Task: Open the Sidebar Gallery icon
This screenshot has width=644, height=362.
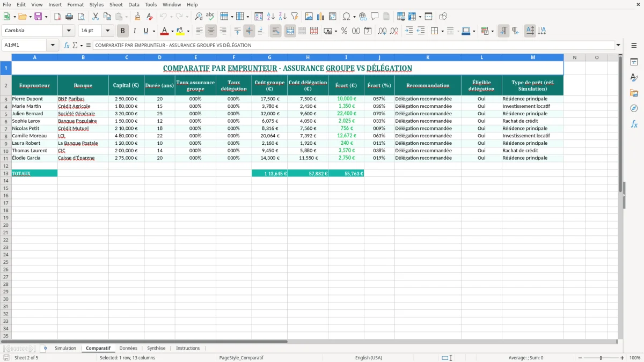Action: (634, 93)
